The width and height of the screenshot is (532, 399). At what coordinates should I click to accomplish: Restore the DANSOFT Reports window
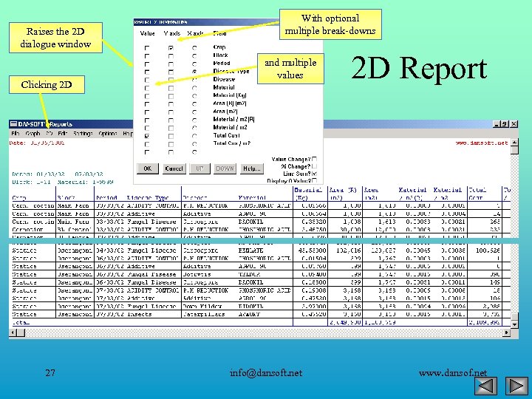pyautogui.click(x=505, y=124)
